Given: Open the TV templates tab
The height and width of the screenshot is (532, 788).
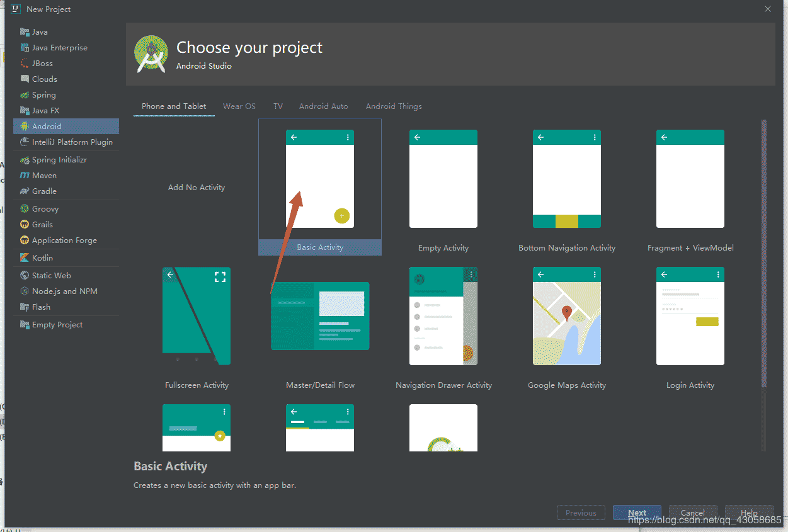Looking at the screenshot, I should [x=278, y=106].
